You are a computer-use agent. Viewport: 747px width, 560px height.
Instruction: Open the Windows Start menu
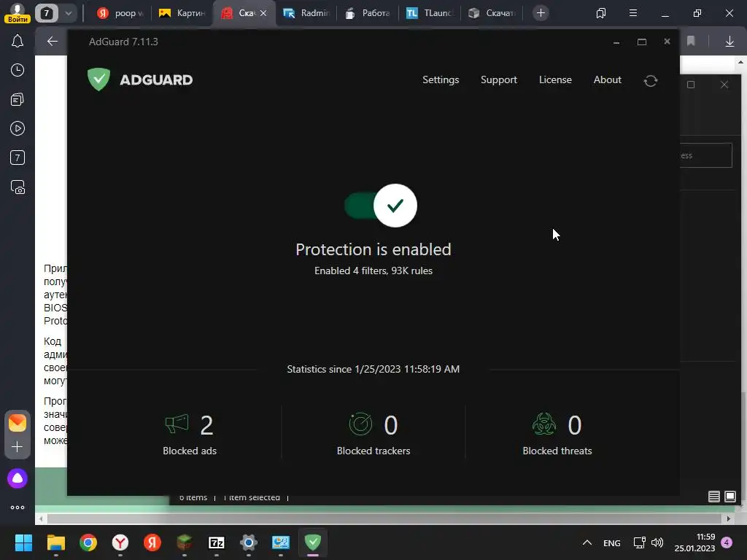pyautogui.click(x=23, y=542)
